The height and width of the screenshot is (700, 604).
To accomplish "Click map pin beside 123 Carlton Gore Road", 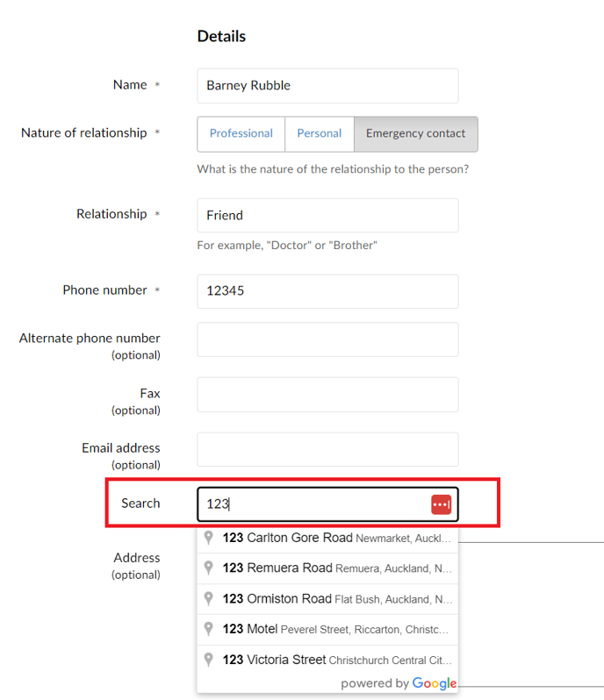I will tap(208, 538).
